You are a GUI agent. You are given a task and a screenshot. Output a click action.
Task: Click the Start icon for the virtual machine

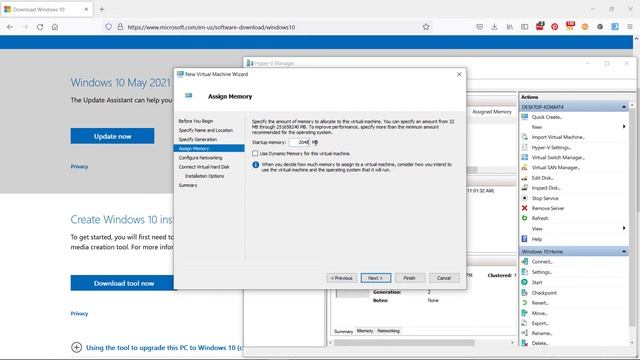(x=524, y=282)
